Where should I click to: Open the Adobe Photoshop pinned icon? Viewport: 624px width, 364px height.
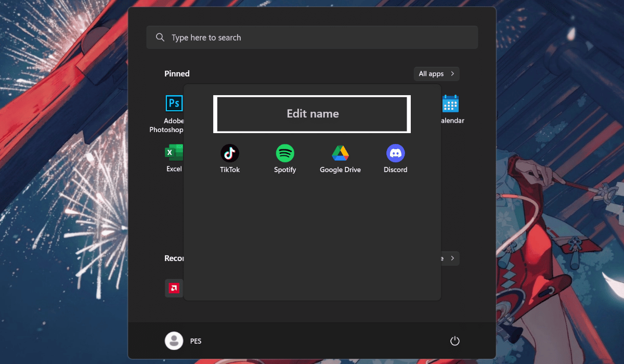click(x=174, y=103)
